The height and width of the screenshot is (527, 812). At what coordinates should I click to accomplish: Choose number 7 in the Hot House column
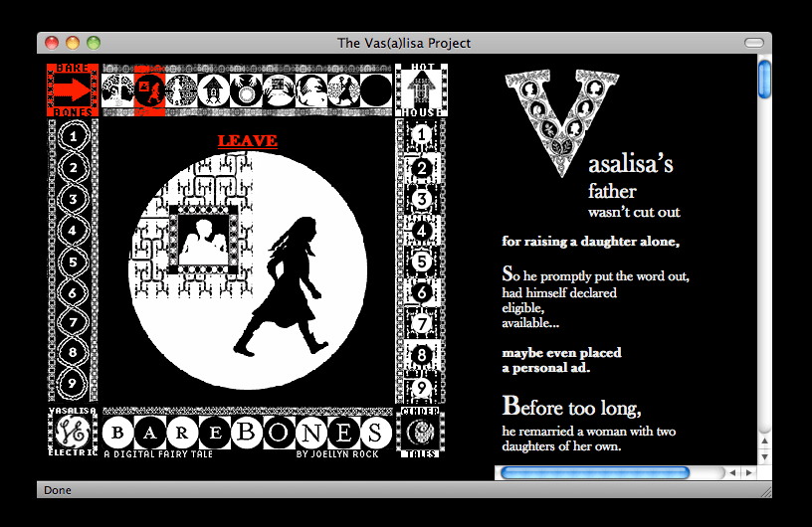click(422, 324)
